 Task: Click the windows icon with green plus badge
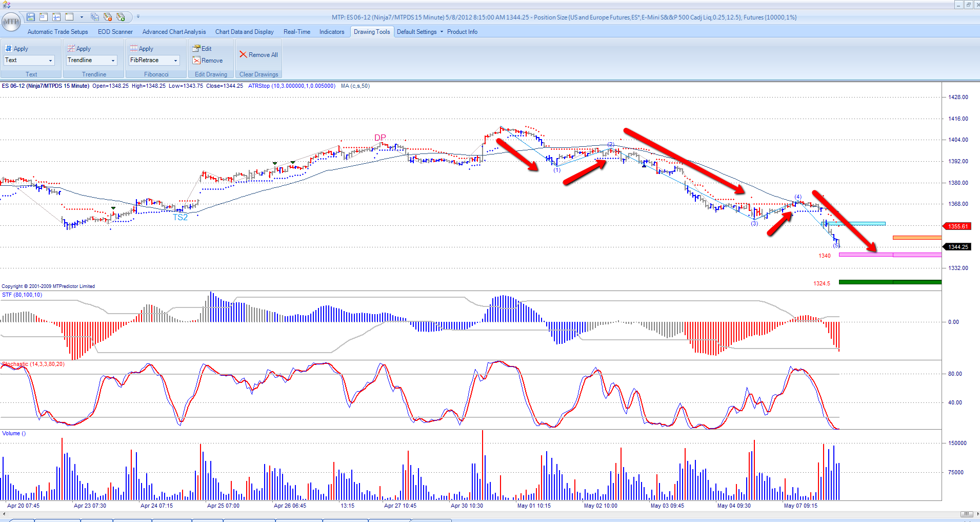(121, 17)
